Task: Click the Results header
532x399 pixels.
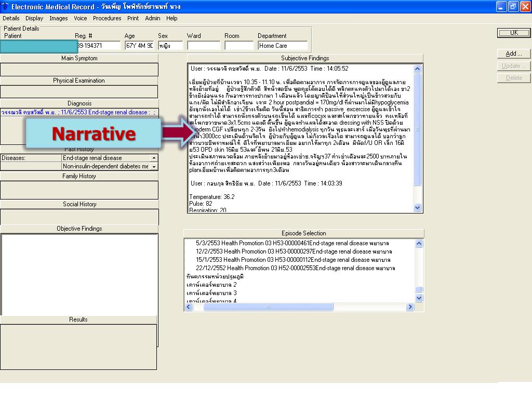Action: tap(78, 320)
